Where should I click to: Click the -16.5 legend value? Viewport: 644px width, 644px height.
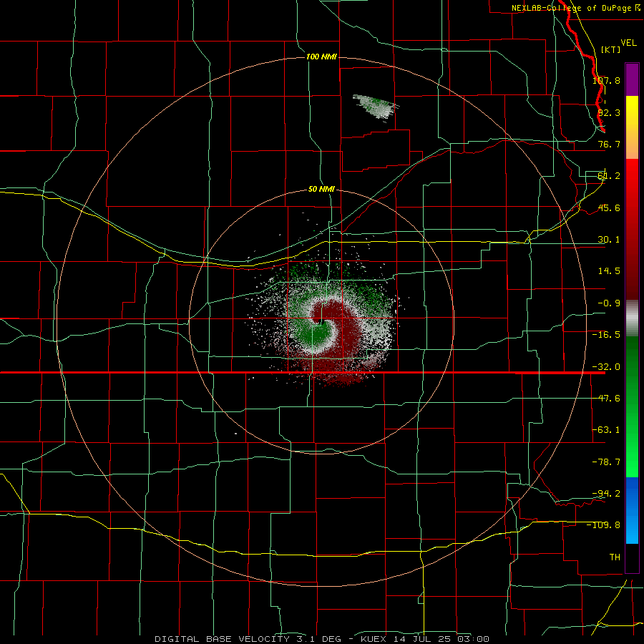click(x=606, y=335)
